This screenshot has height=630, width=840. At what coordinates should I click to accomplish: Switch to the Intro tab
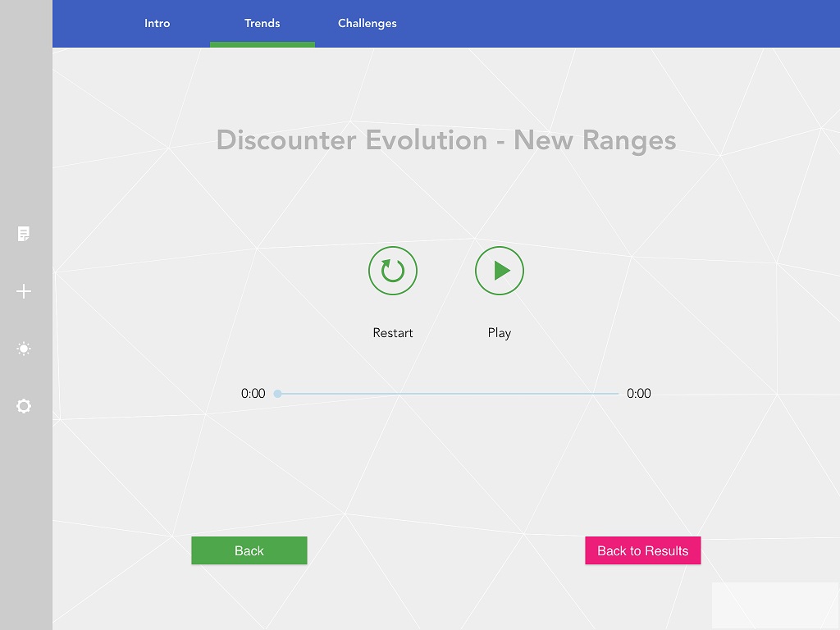point(157,23)
